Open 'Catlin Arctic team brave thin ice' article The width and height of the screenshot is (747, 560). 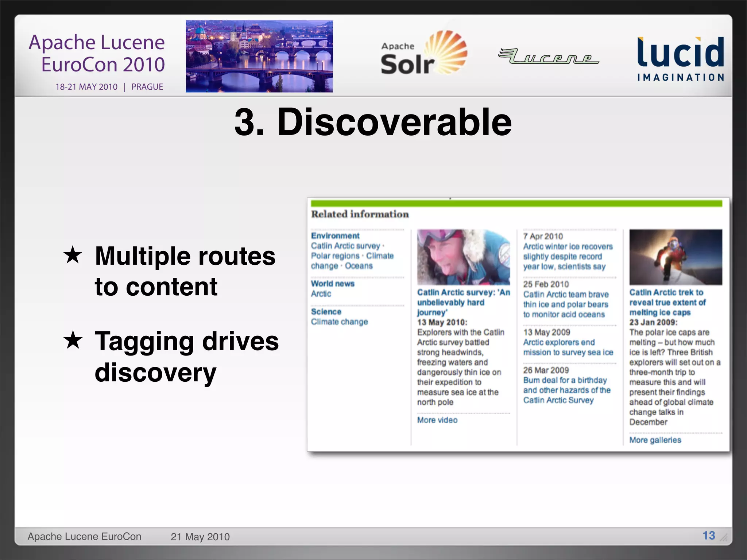pos(566,304)
